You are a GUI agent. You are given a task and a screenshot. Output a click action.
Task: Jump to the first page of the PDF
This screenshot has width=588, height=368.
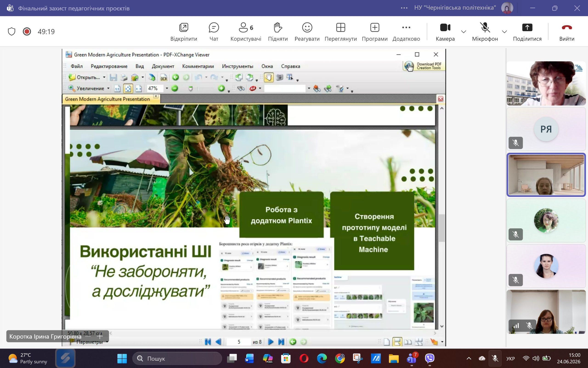click(x=208, y=342)
